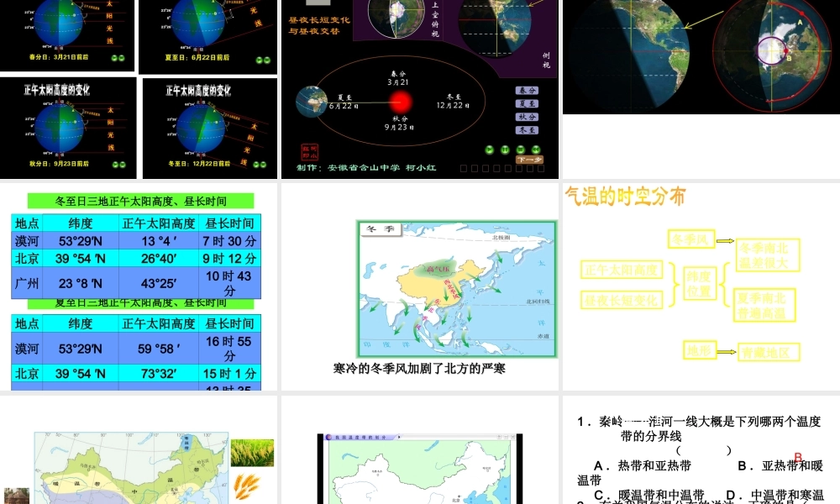Click the cell 15时1分

tap(229, 373)
